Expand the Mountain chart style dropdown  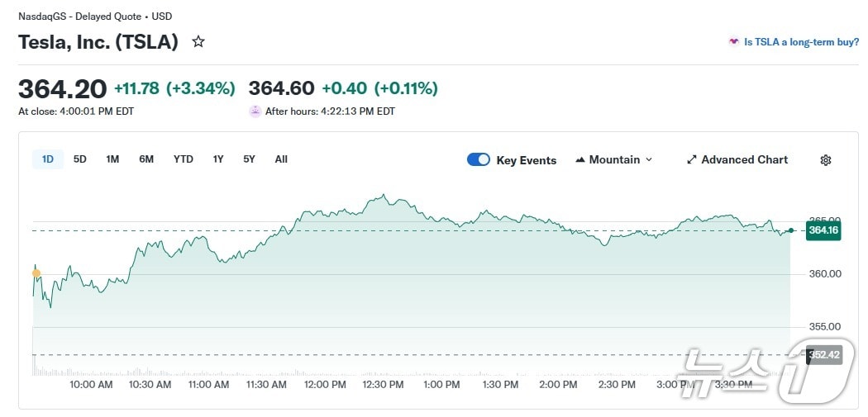coord(614,160)
